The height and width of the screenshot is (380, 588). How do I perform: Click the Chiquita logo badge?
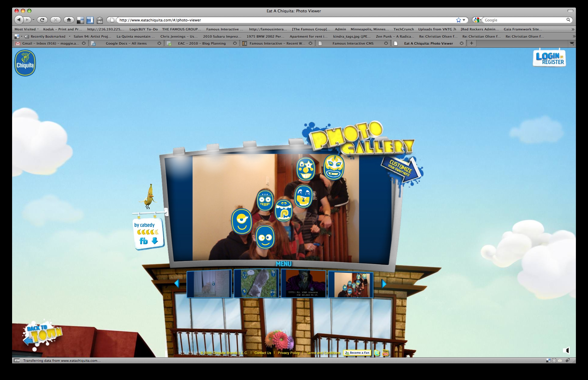click(25, 63)
